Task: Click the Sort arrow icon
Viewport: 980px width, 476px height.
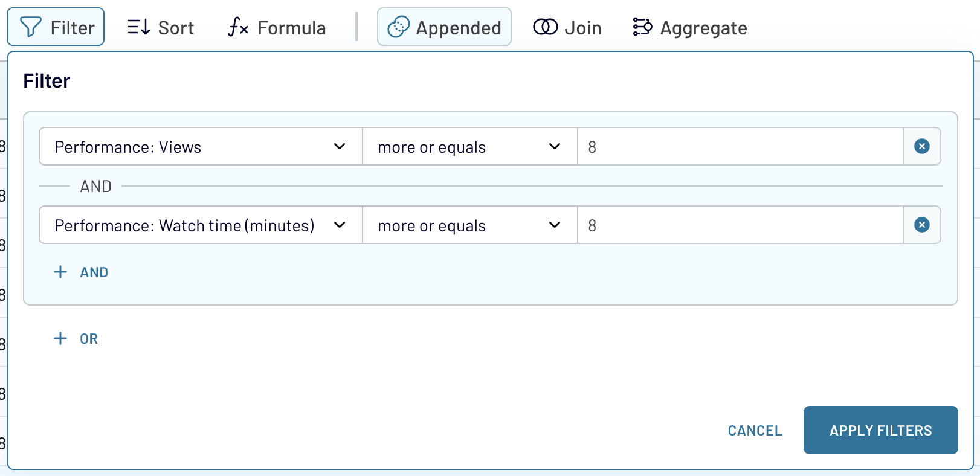Action: coord(138,27)
